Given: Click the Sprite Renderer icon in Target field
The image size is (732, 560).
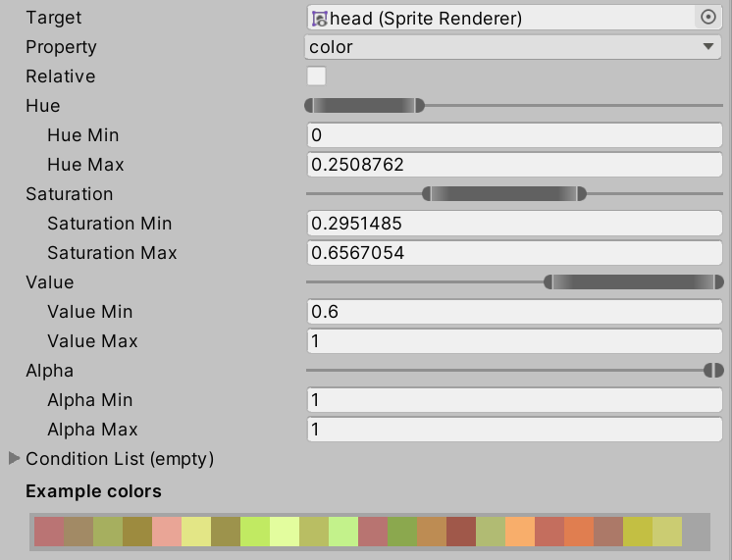Looking at the screenshot, I should tap(319, 18).
